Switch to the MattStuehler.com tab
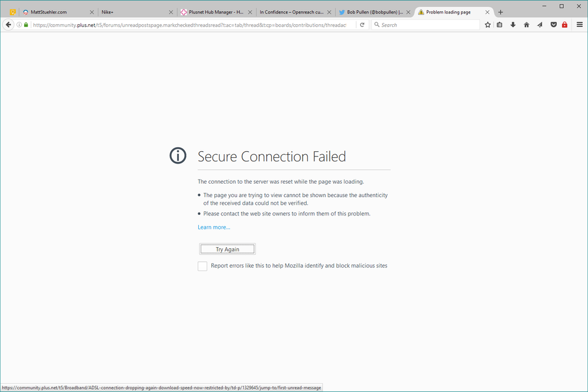 (53, 12)
